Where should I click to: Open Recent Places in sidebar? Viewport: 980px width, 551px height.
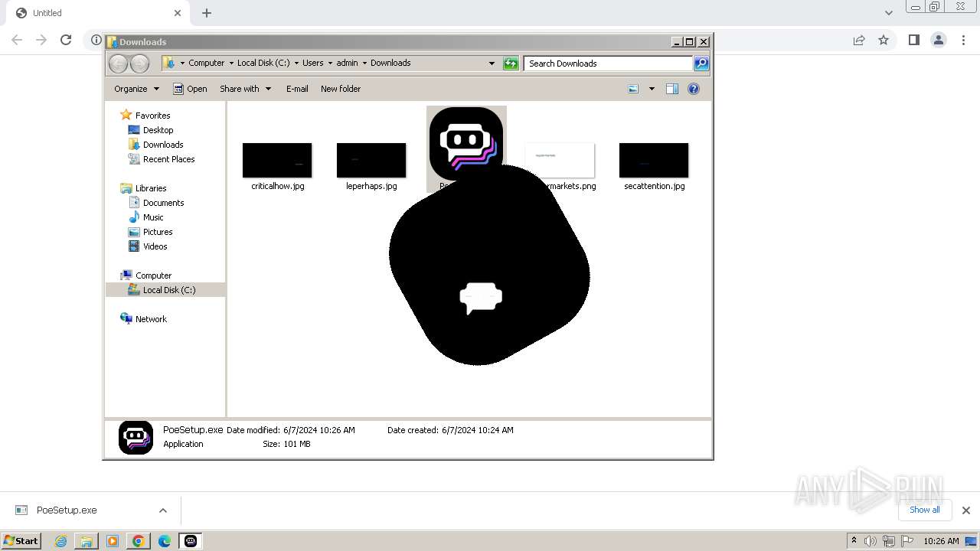point(168,159)
